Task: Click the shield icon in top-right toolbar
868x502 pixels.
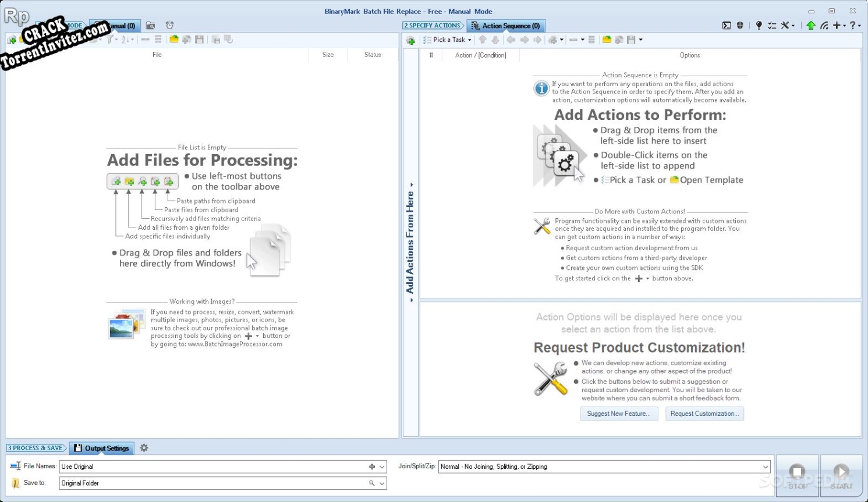Action: click(x=740, y=26)
